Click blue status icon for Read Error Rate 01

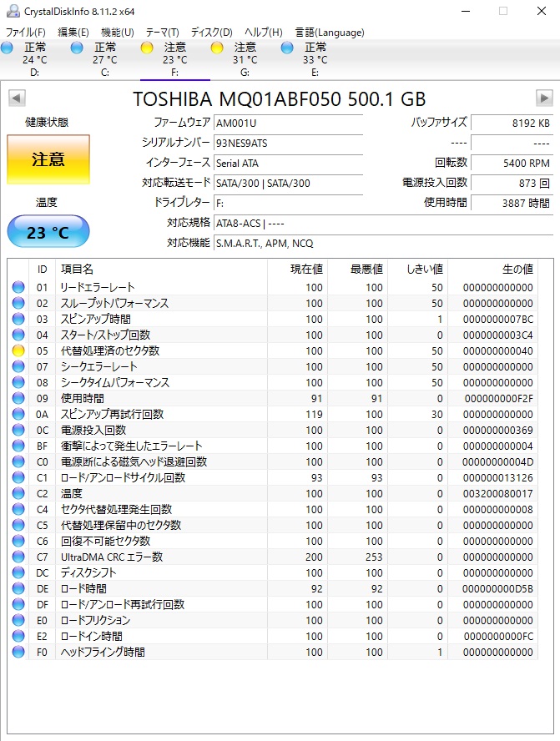[18, 288]
